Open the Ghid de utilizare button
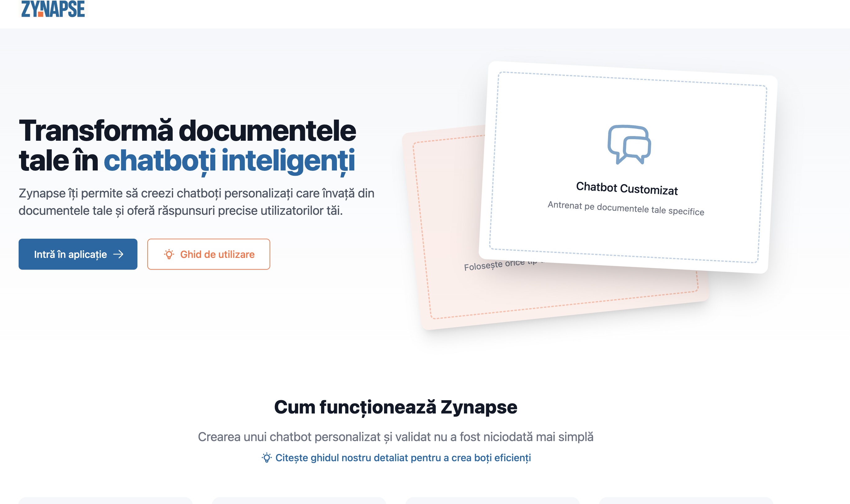 click(x=209, y=254)
